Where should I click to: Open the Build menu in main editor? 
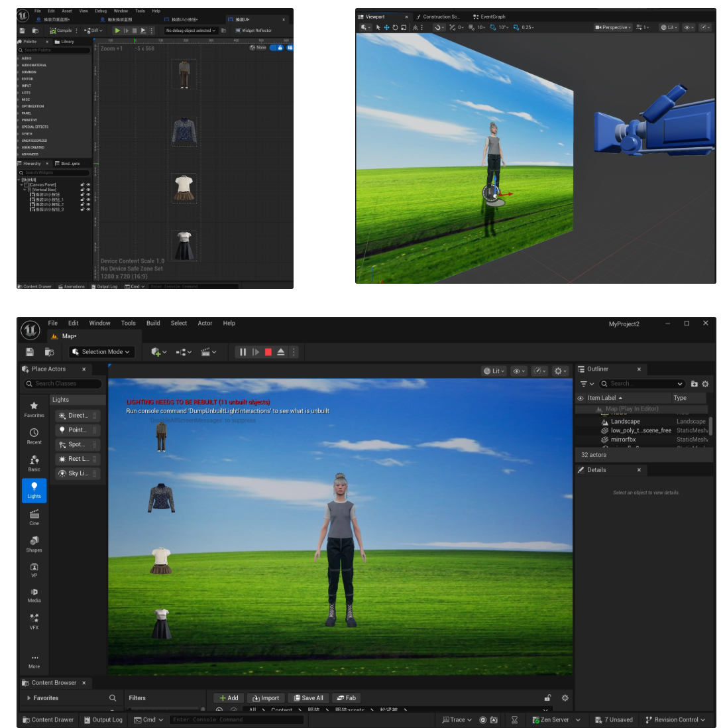(x=153, y=323)
